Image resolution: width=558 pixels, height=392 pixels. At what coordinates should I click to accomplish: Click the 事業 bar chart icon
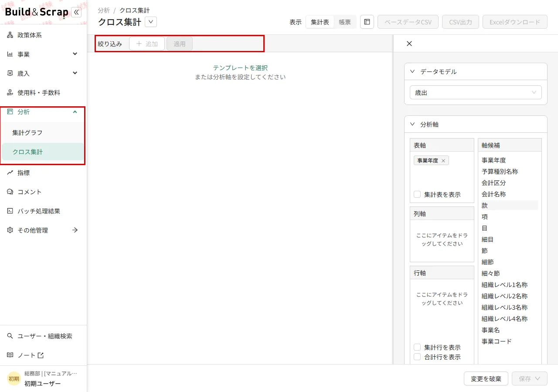pos(10,54)
